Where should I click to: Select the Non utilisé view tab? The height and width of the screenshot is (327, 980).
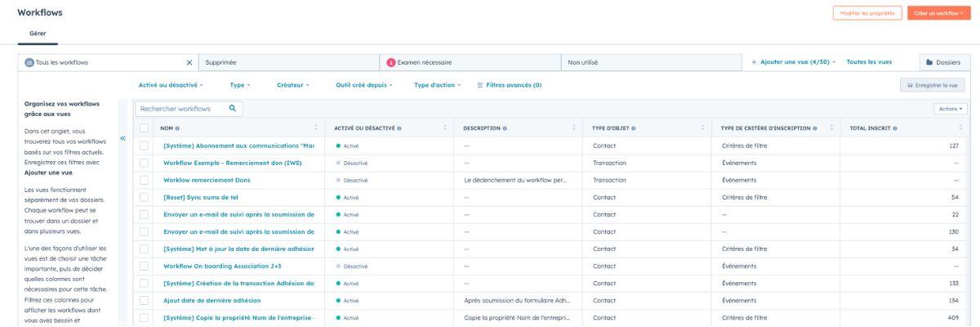[651, 62]
